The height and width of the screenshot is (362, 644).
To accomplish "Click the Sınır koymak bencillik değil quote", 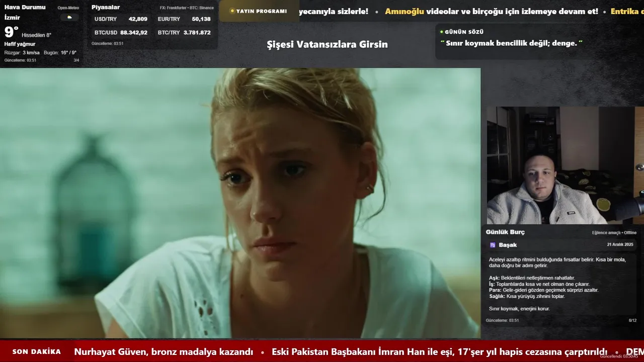I will [511, 43].
